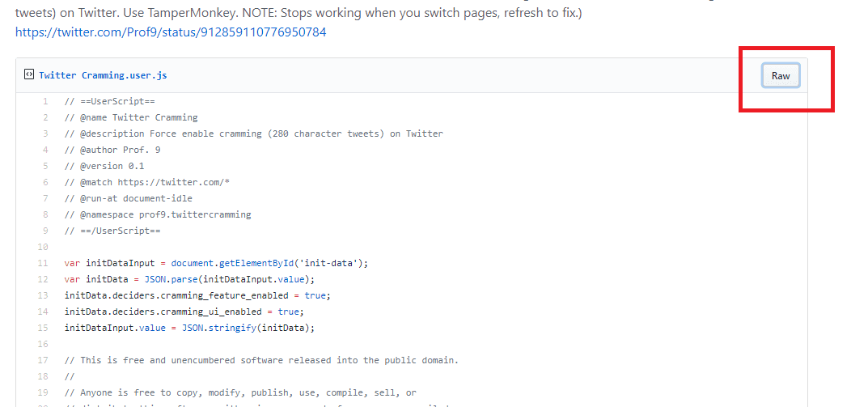Click line number 8 beside @namespace
This screenshot has height=407, width=868.
45,214
